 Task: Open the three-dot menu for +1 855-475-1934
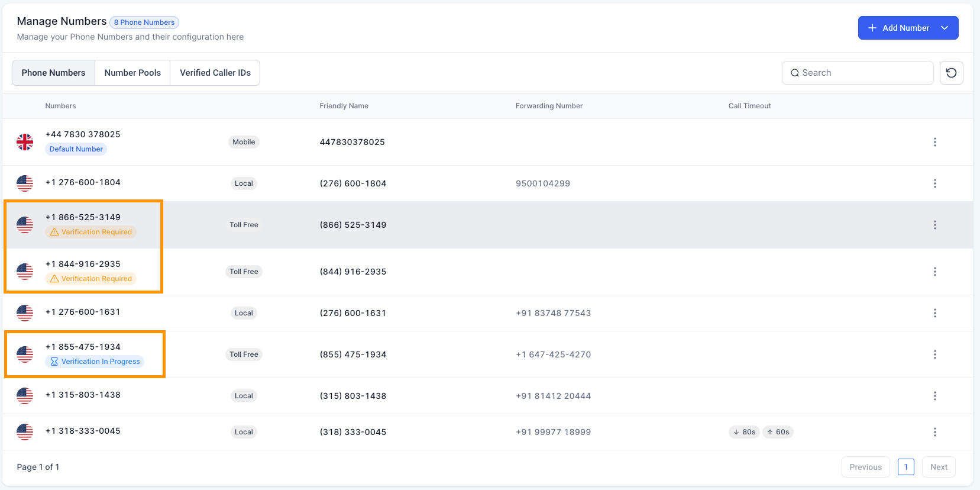click(x=934, y=354)
